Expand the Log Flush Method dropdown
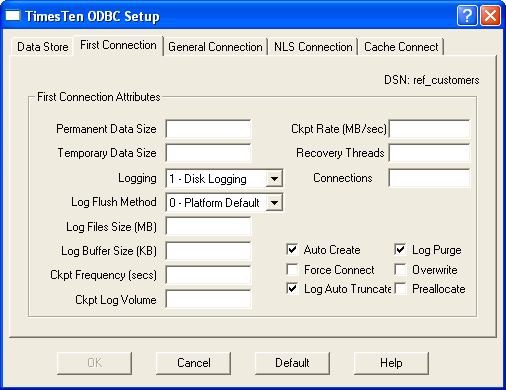Image resolution: width=506 pixels, height=390 pixels. click(x=274, y=203)
